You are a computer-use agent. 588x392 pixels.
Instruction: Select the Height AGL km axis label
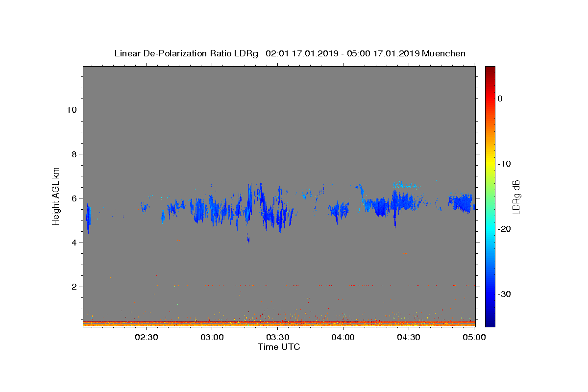[56, 196]
